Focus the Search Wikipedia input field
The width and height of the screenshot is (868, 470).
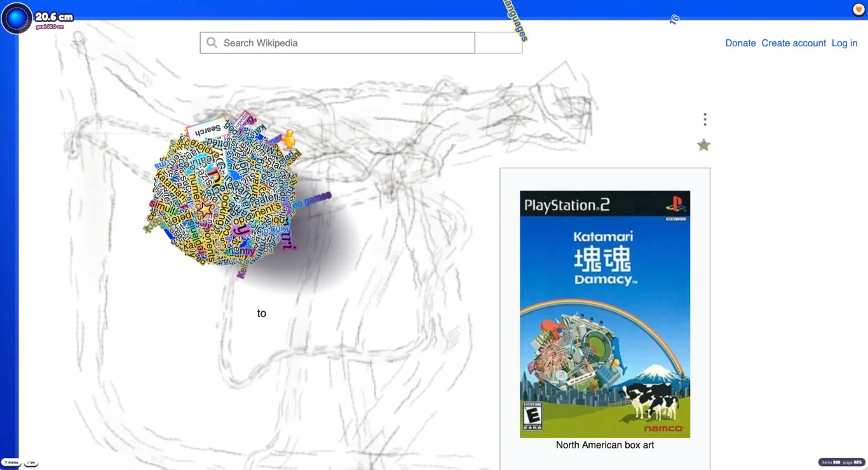tap(337, 43)
